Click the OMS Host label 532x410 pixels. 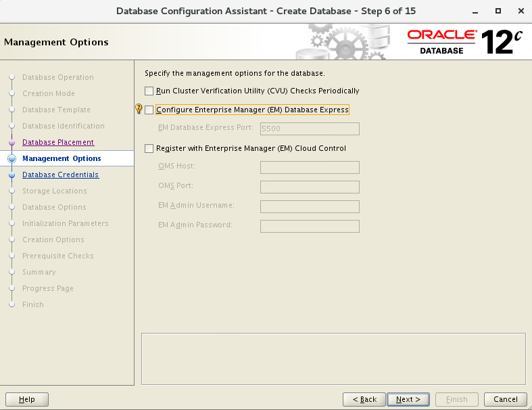(x=176, y=166)
